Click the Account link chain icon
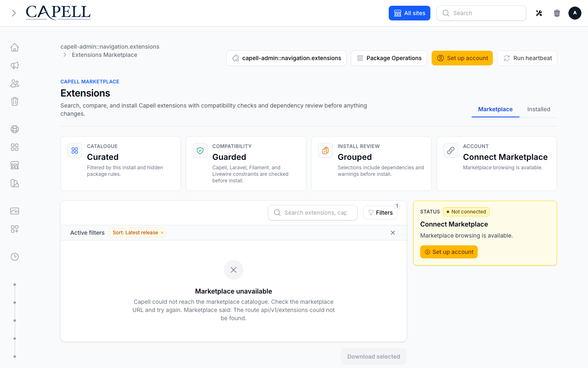Viewport: 588px width, 368px height. (451, 150)
